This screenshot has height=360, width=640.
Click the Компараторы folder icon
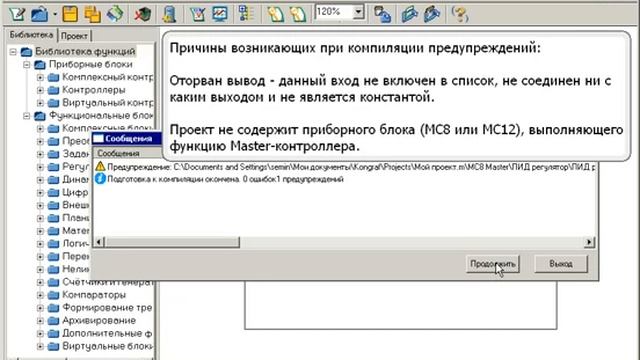53,295
